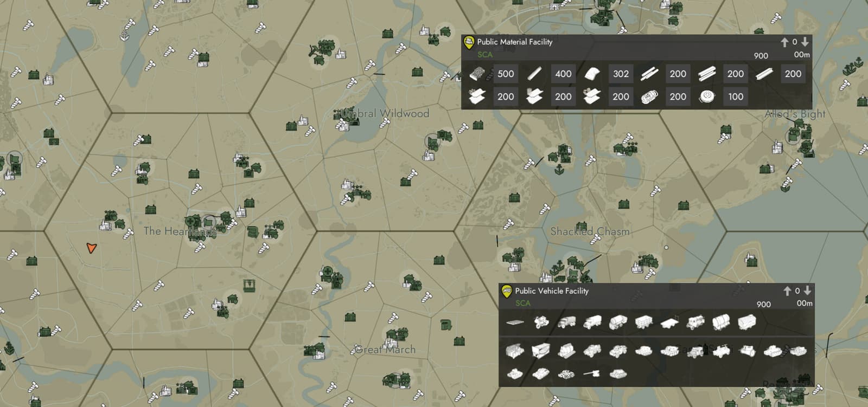Image resolution: width=868 pixels, height=407 pixels.
Task: Select the round item icon next to 100
Action: tap(707, 96)
